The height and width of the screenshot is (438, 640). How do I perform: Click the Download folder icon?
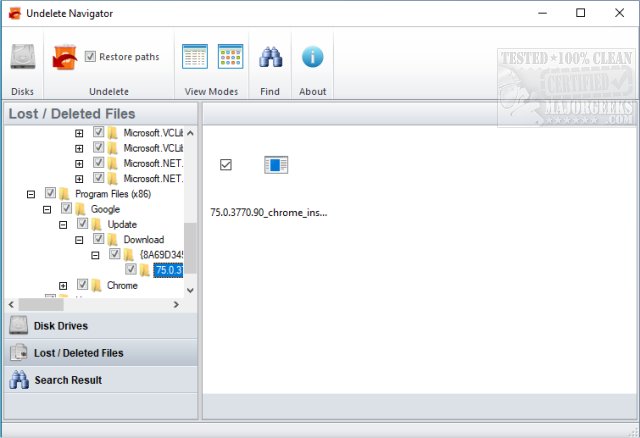[112, 239]
